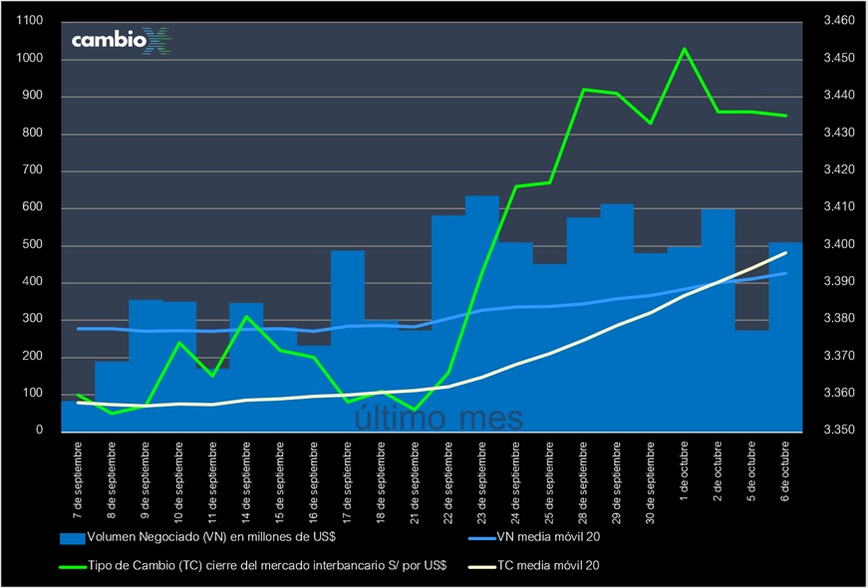Click the right axis value 3.390
868x588 pixels.
839,281
